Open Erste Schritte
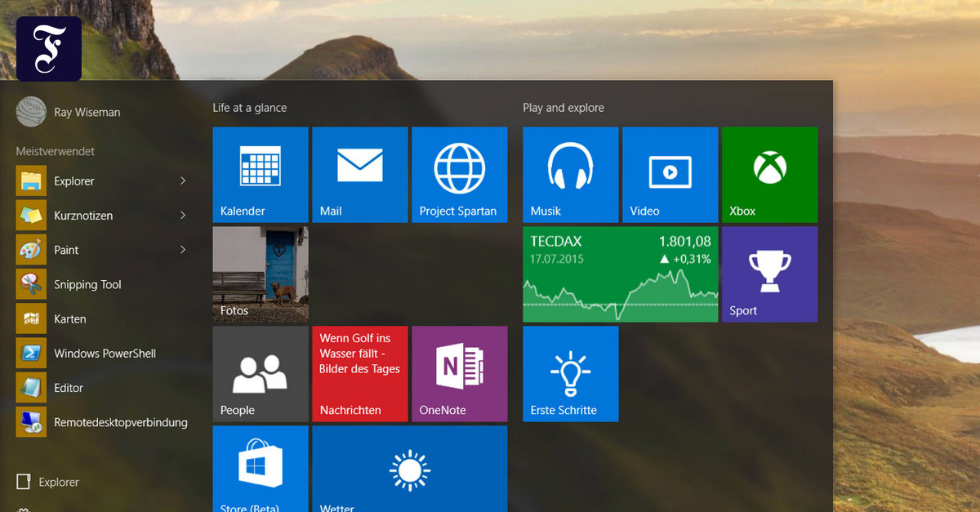 tap(570, 373)
